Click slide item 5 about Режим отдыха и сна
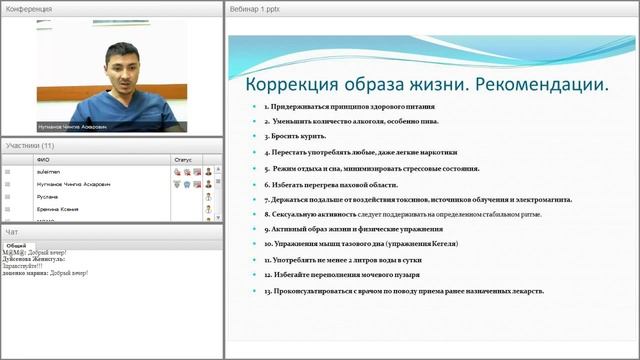The width and height of the screenshot is (640, 360). pyautogui.click(x=372, y=169)
